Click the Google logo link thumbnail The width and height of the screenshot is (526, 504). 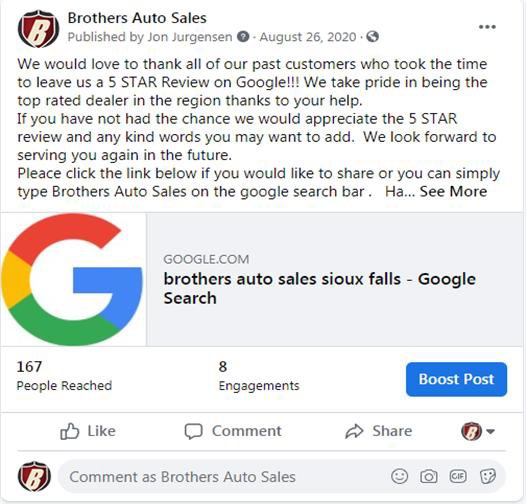point(73,280)
